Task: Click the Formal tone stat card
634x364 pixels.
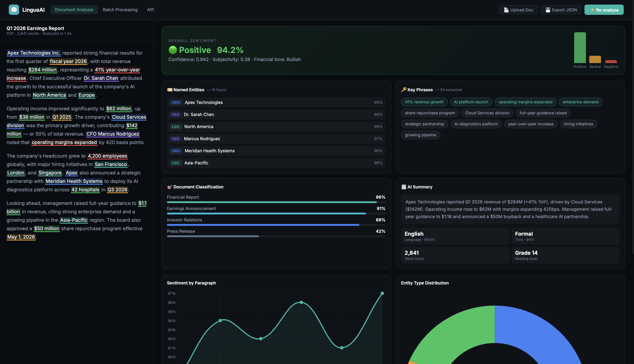Action: pos(565,236)
